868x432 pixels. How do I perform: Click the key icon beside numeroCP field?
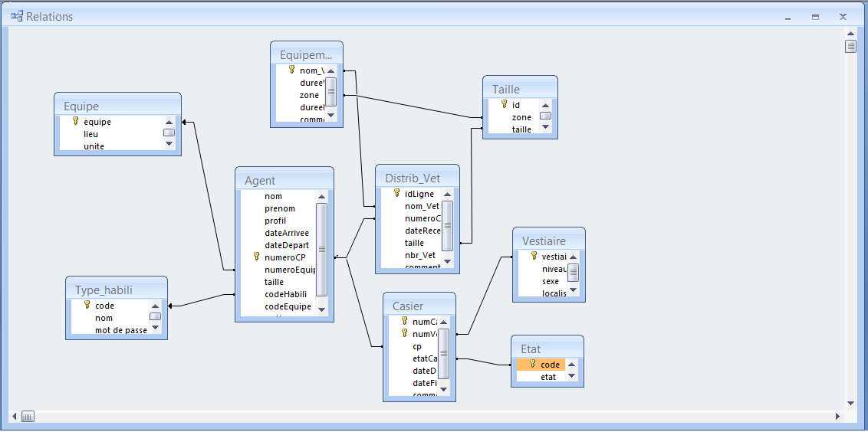256,256
